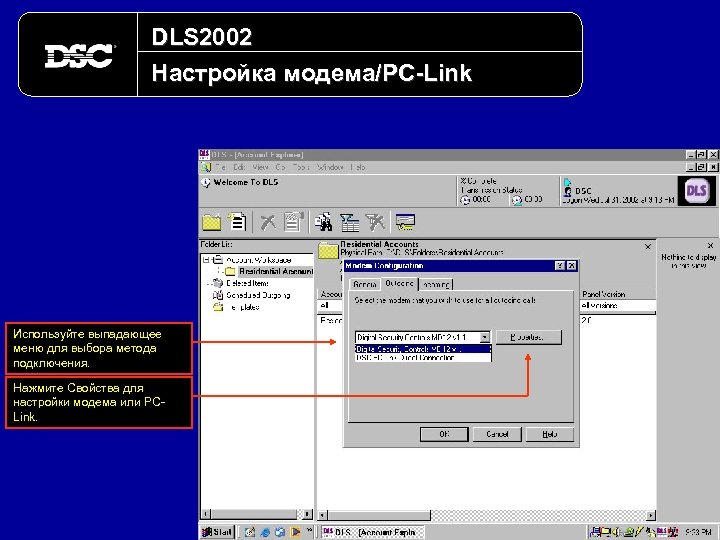Click the Panel Version column header

point(618,294)
